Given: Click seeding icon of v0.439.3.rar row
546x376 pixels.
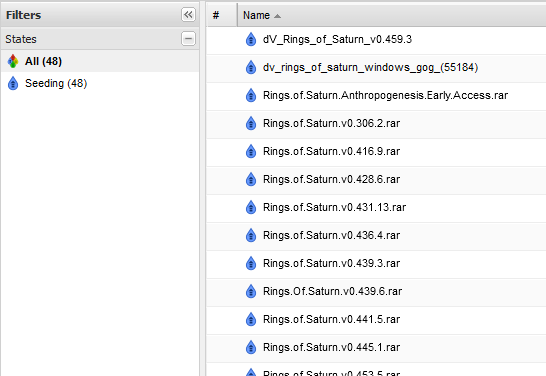Looking at the screenshot, I should click(251, 264).
